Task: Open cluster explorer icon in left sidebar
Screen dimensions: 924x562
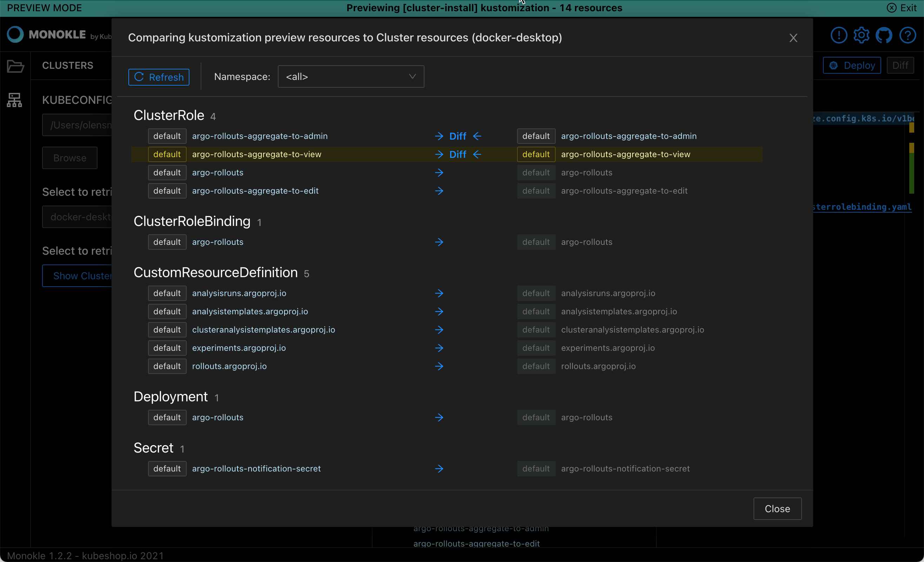Action: (15, 100)
